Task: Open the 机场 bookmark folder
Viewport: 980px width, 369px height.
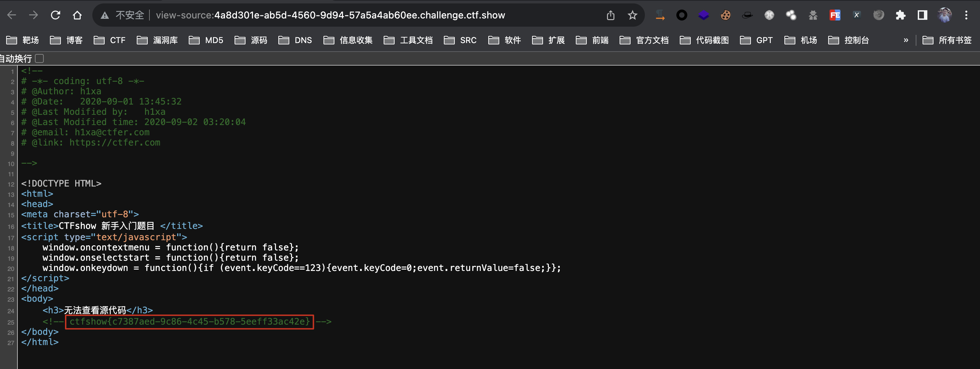Action: [x=801, y=40]
